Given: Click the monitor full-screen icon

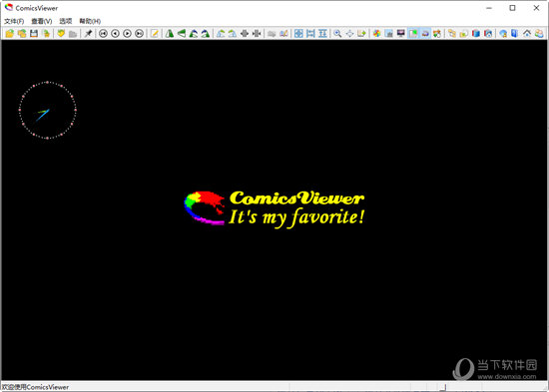Looking at the screenshot, I should pos(401,33).
